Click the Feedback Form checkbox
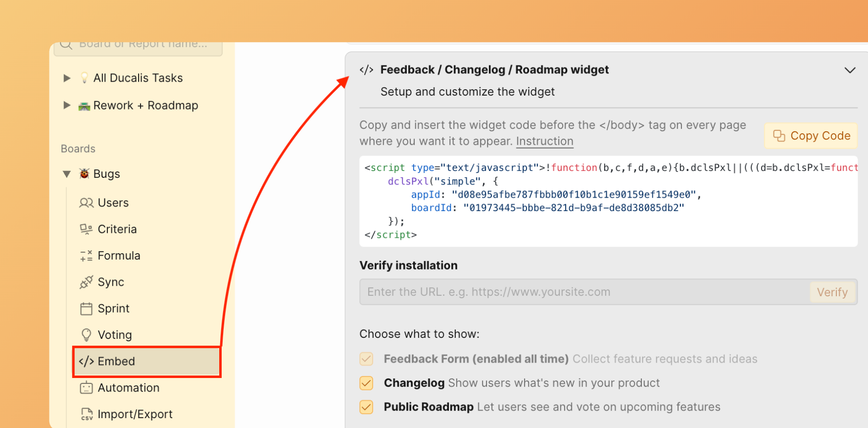The height and width of the screenshot is (428, 868). point(366,359)
